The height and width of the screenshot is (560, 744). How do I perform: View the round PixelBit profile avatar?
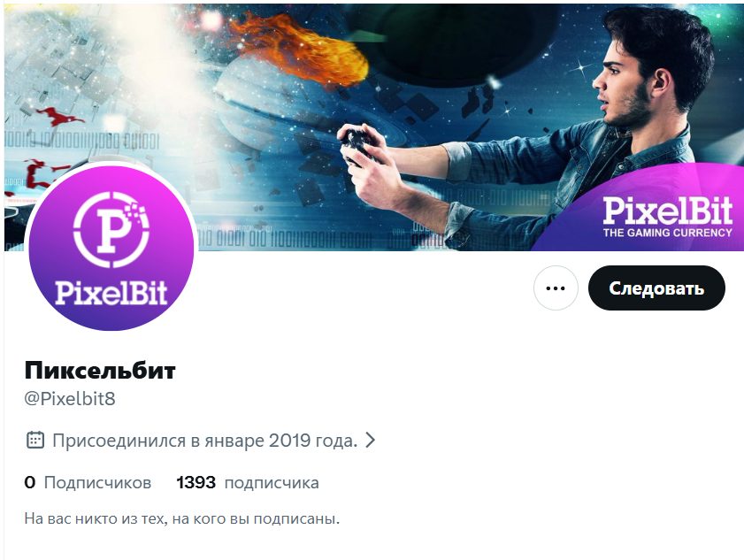(x=111, y=248)
